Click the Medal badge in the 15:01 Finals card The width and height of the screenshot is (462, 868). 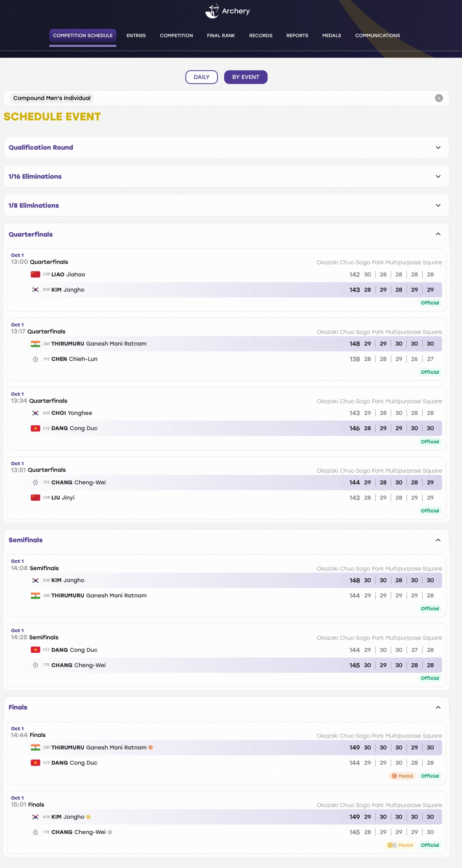[x=400, y=845]
